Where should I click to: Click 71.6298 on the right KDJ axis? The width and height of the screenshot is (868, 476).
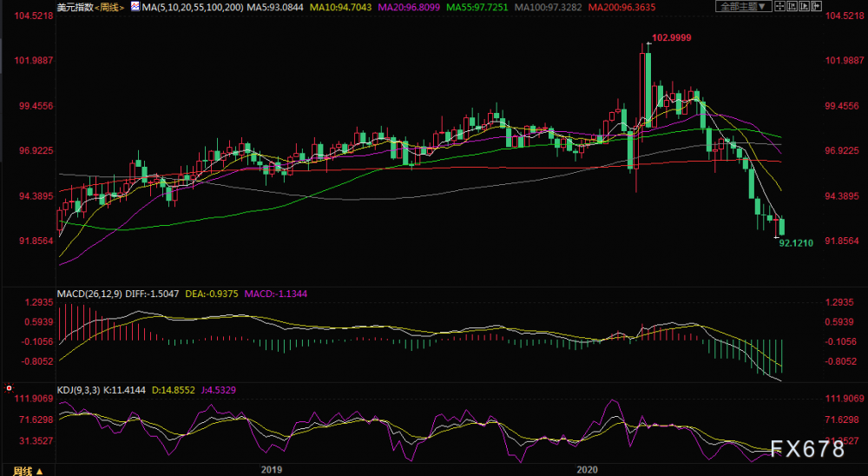(x=841, y=420)
